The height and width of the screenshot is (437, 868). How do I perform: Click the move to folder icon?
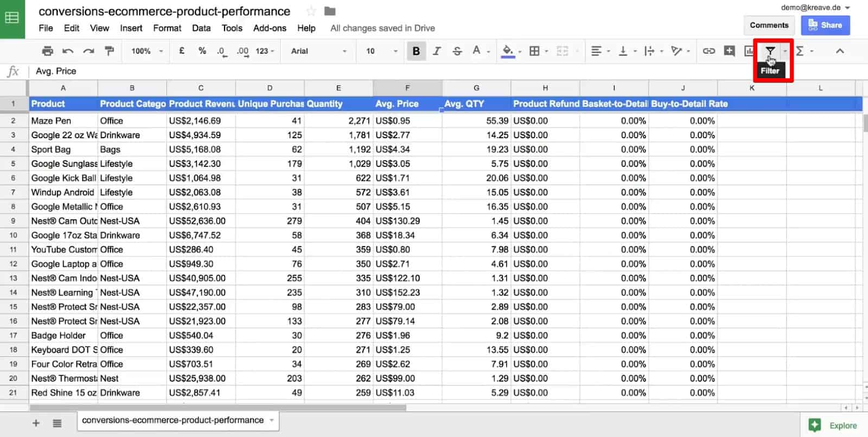(x=330, y=11)
